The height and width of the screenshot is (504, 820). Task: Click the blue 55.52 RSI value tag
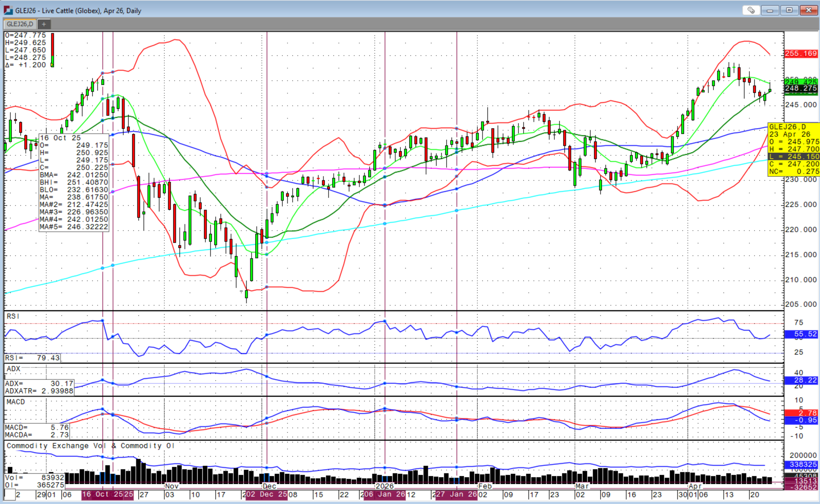801,334
